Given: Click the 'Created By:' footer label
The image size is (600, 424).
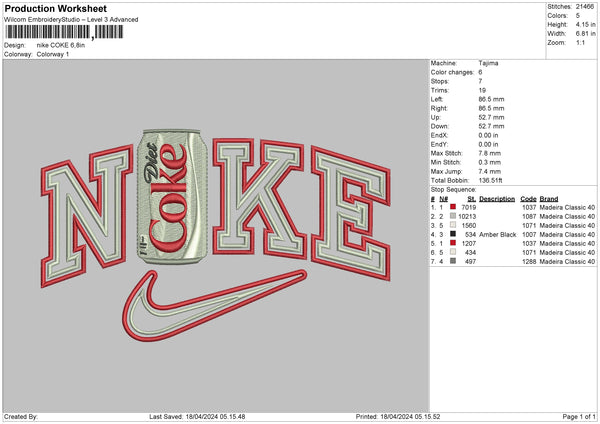Looking at the screenshot, I should click(21, 416).
